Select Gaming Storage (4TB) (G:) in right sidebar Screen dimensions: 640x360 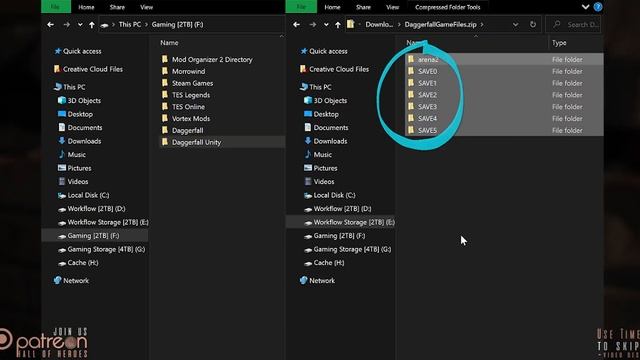(x=352, y=249)
